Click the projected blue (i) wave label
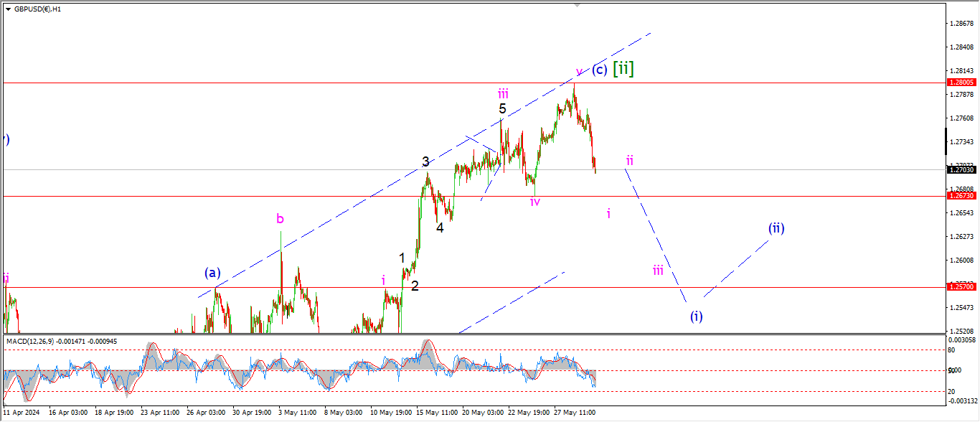This screenshot has width=980, height=422. tap(696, 316)
